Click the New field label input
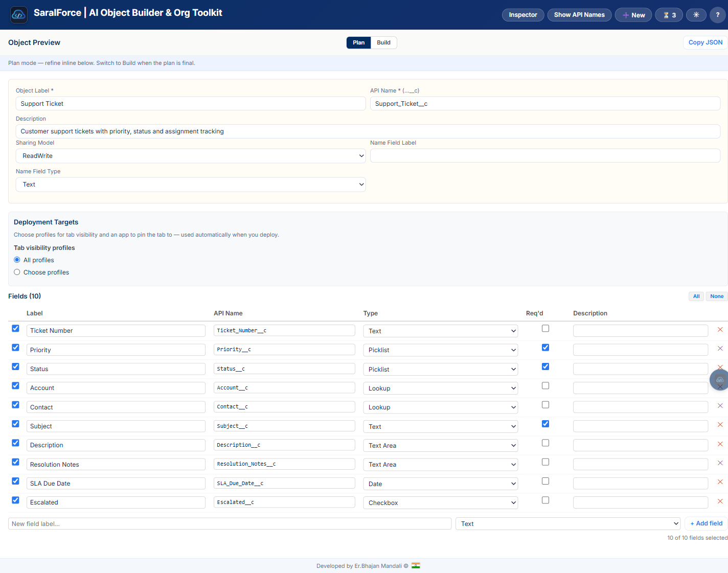Viewport: 728px width, 573px height. [230, 524]
